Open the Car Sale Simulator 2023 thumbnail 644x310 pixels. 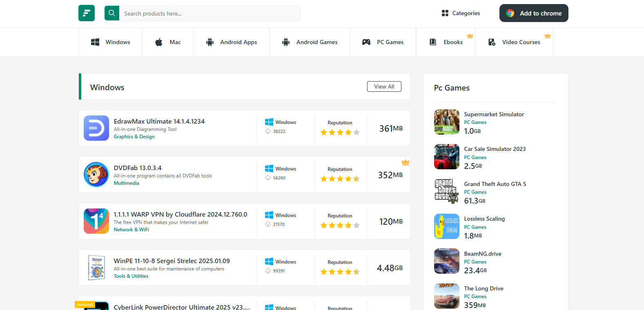pyautogui.click(x=447, y=157)
